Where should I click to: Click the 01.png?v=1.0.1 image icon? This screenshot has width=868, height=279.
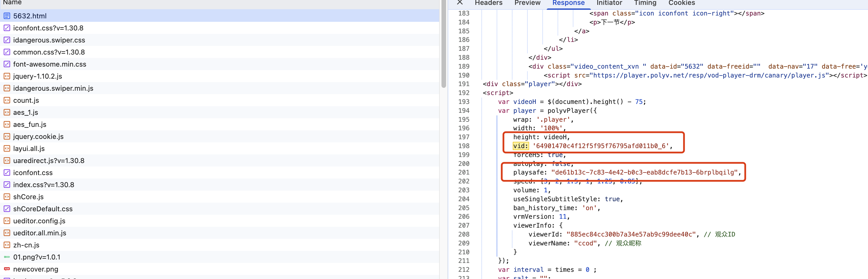7,257
